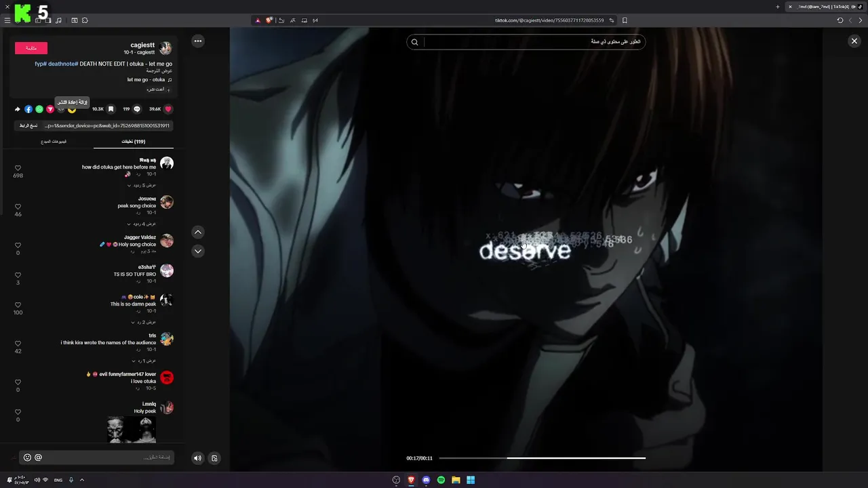Viewport: 868px width, 488px height.
Task: Click the reply link under 'peak song choice'
Action: click(x=138, y=213)
